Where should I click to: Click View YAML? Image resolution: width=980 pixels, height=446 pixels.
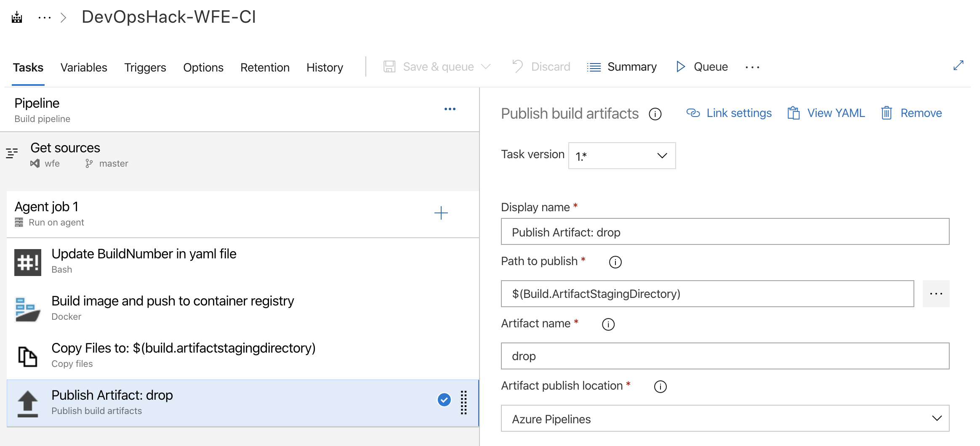tap(826, 113)
